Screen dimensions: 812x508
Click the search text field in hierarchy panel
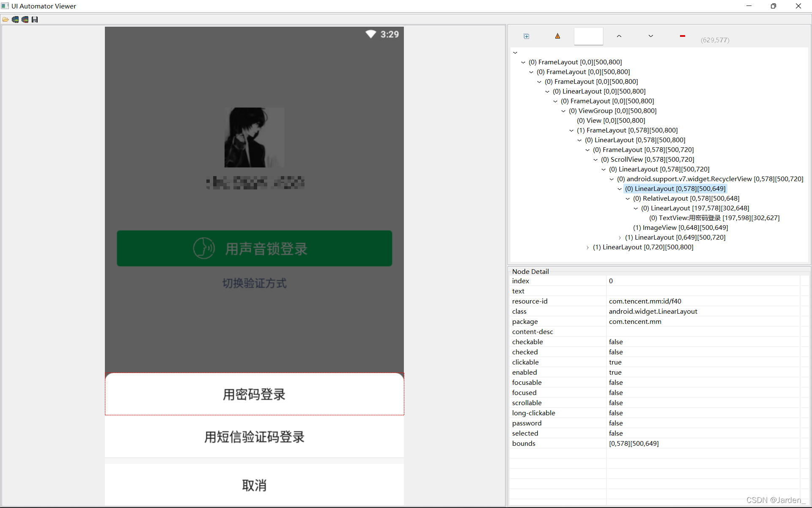[x=588, y=36]
